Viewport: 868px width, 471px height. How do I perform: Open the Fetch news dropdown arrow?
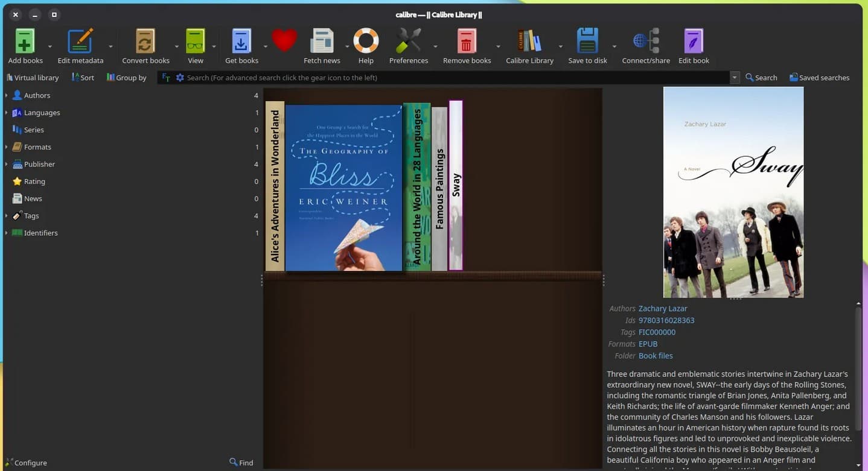pyautogui.click(x=347, y=46)
